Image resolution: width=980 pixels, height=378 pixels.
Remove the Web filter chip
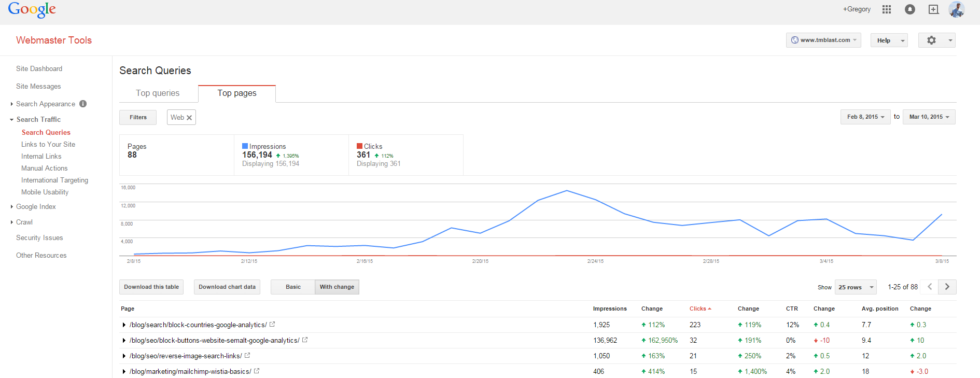tap(189, 118)
